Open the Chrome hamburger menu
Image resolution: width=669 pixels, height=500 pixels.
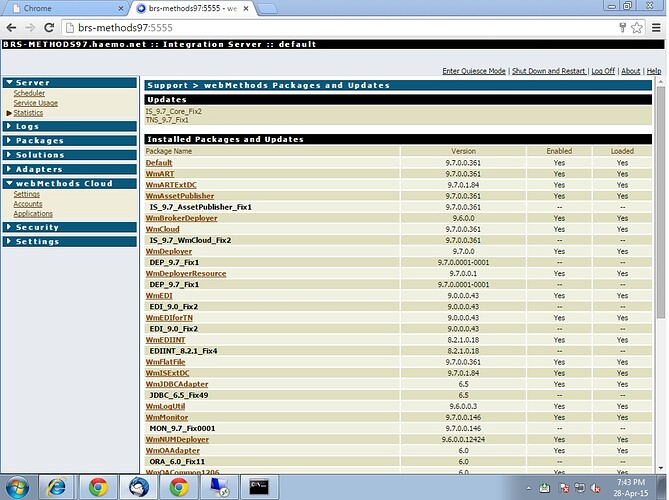pyautogui.click(x=656, y=28)
